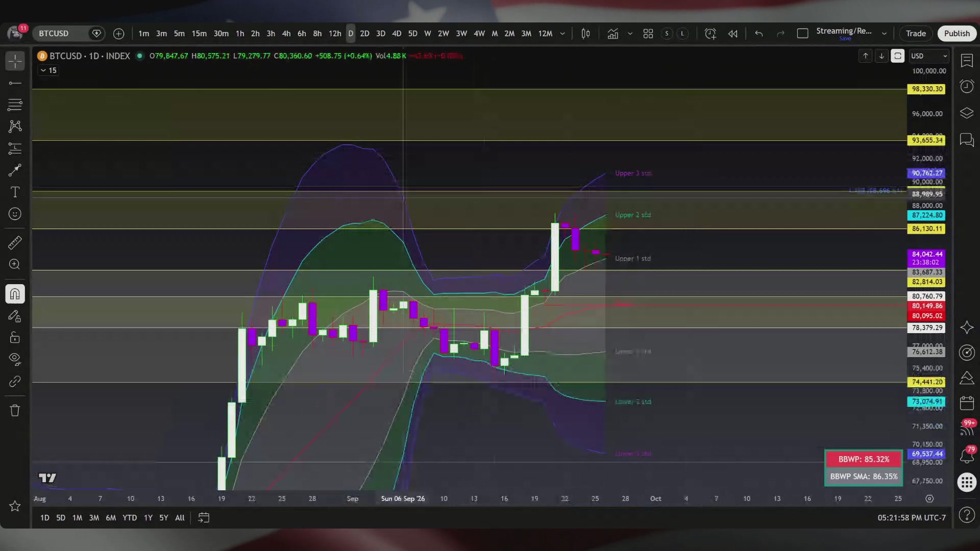Click the Trade button

(x=916, y=34)
